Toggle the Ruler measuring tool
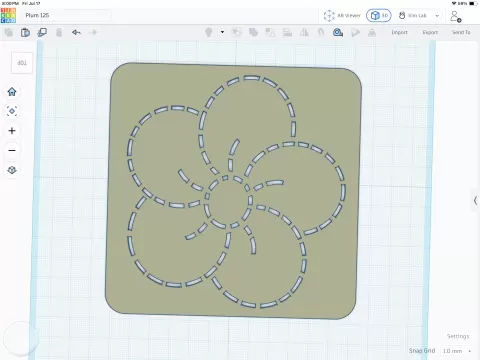The height and width of the screenshot is (360, 480). 338,32
